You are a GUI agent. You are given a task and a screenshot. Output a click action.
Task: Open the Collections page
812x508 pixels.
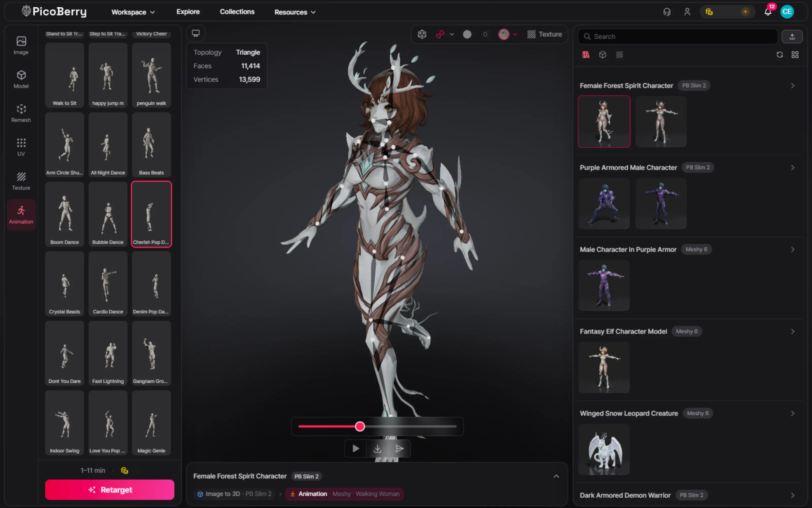(237, 12)
